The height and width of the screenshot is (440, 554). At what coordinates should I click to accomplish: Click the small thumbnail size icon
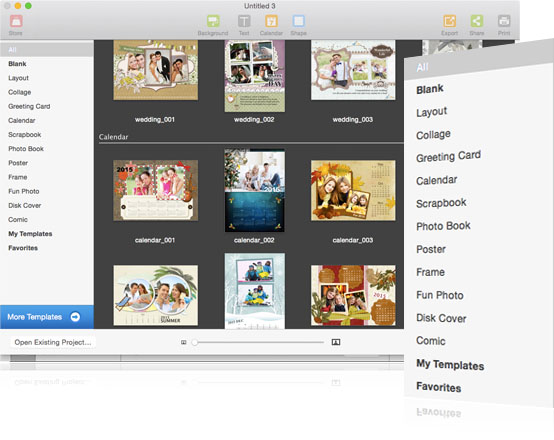(183, 342)
